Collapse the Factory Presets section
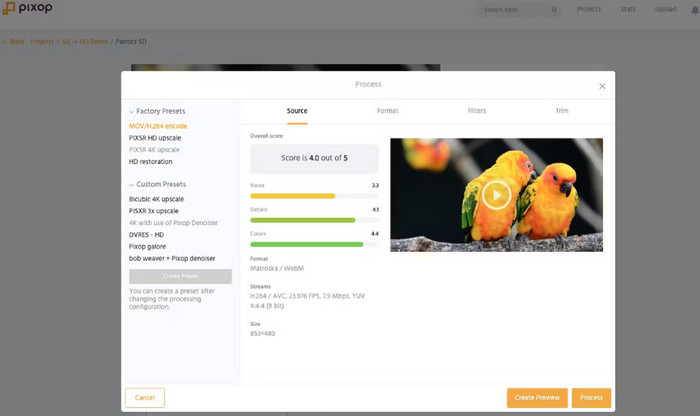700x416 pixels. (131, 111)
